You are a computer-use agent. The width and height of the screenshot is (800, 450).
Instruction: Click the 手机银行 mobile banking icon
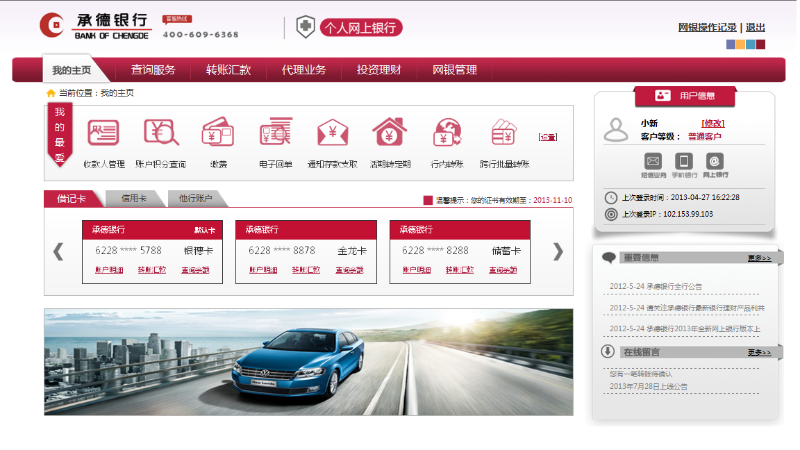tap(684, 161)
